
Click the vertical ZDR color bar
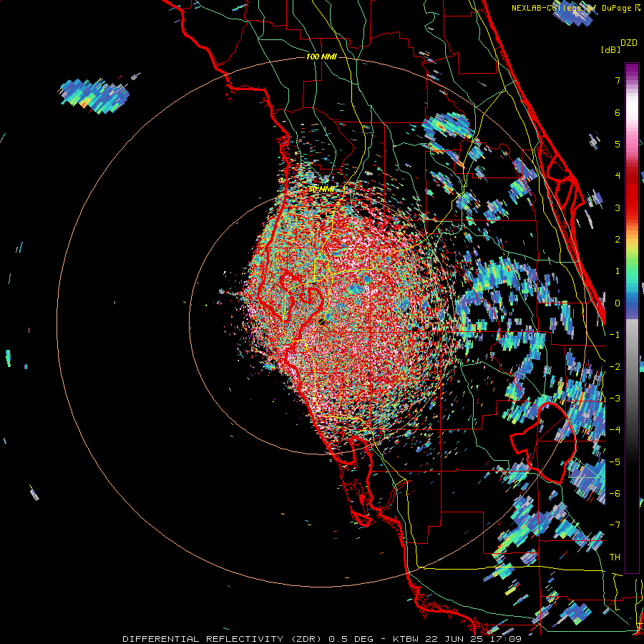pos(632,318)
